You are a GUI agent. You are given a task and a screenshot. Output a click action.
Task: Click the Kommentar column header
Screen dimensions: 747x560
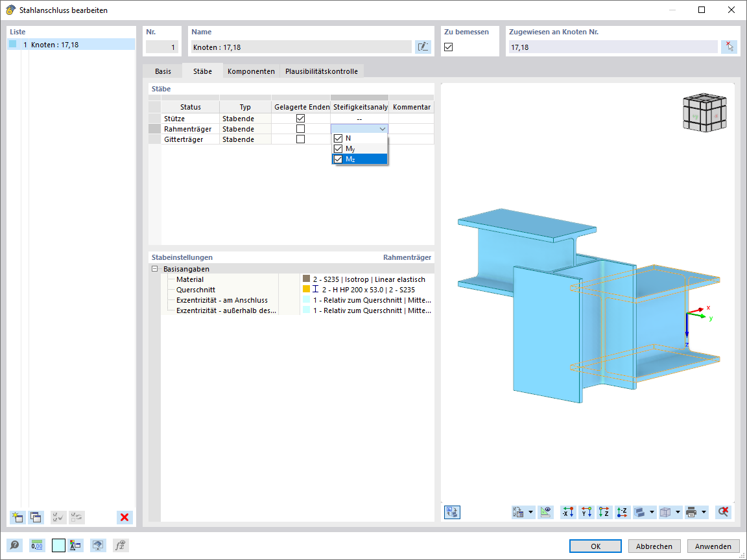pyautogui.click(x=412, y=107)
